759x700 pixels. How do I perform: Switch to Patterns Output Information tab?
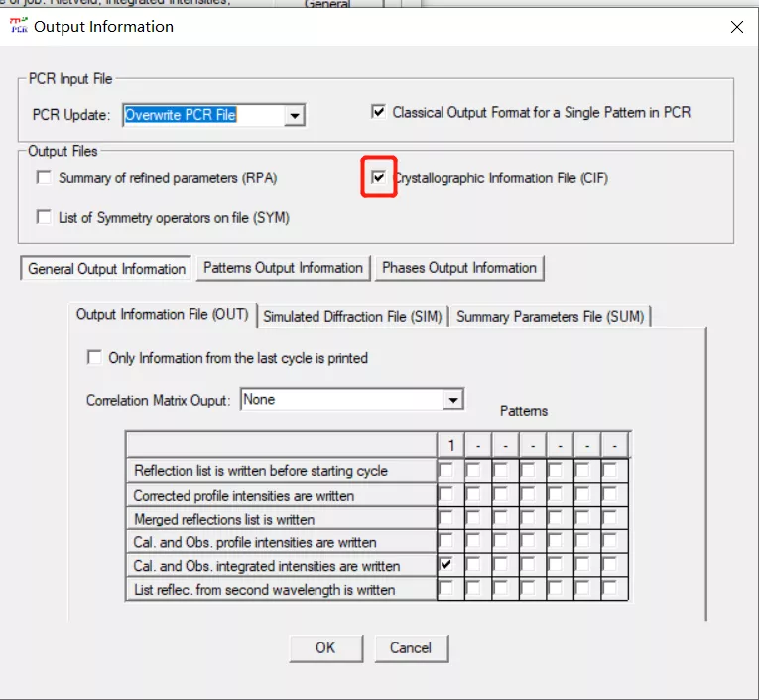tap(283, 268)
